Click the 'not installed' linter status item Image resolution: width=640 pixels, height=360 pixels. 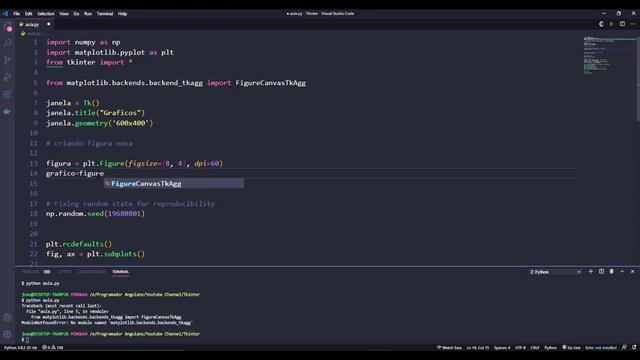click(601, 348)
